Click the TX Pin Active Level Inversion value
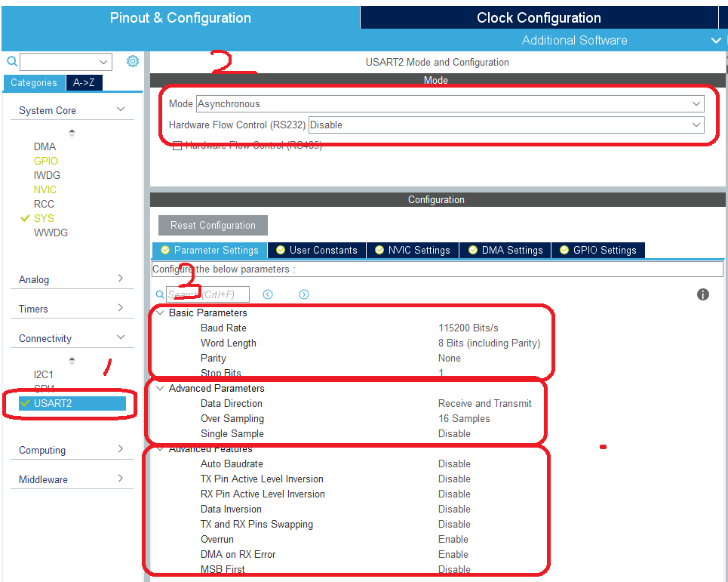 454,479
